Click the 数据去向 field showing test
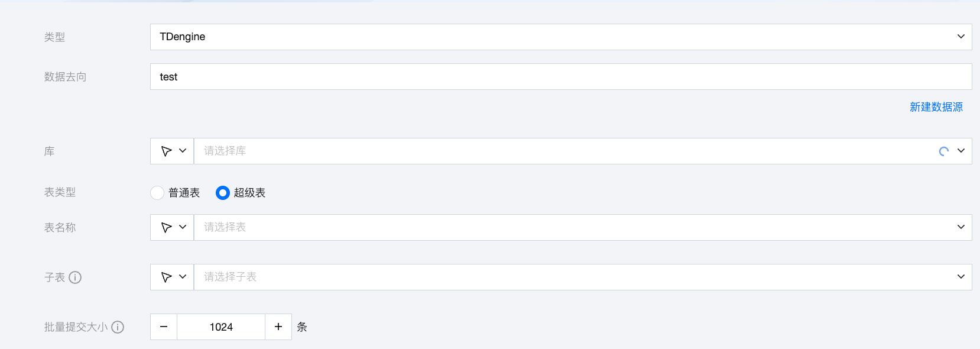 (561, 77)
